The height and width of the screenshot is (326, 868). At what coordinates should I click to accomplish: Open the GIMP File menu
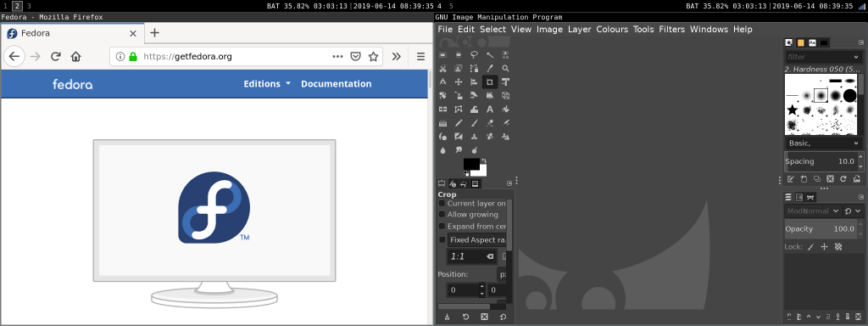tap(445, 30)
